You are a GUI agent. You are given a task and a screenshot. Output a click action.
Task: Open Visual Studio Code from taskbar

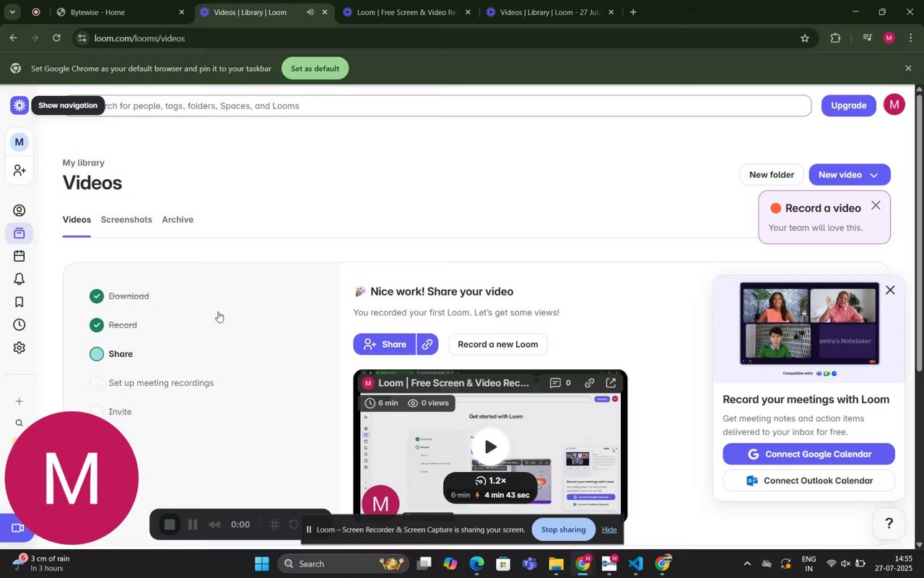pyautogui.click(x=635, y=564)
